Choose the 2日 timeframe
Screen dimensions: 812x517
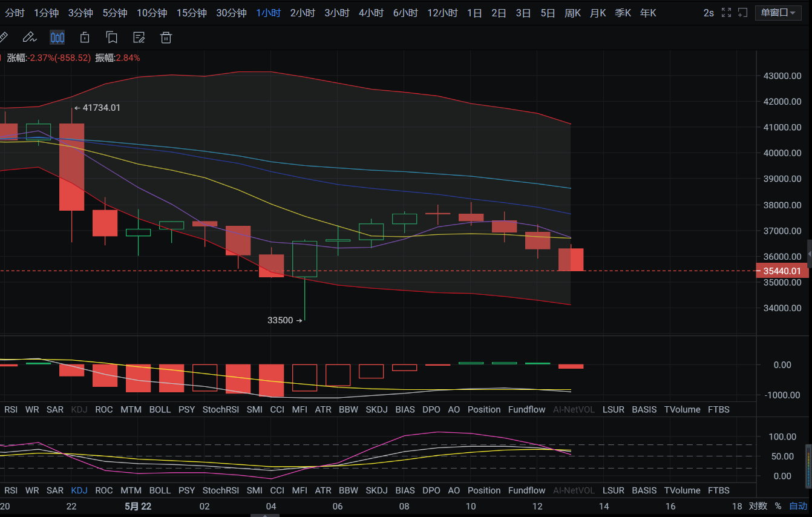click(x=499, y=13)
